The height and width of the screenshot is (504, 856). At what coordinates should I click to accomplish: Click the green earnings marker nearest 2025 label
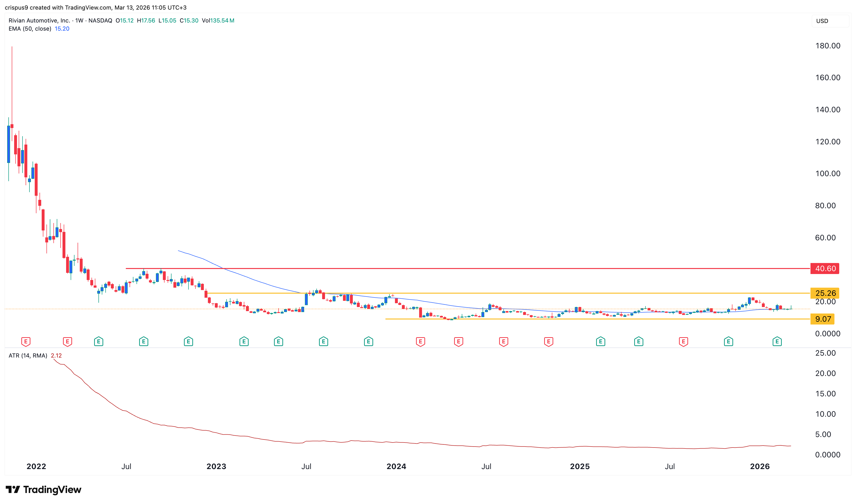(600, 341)
